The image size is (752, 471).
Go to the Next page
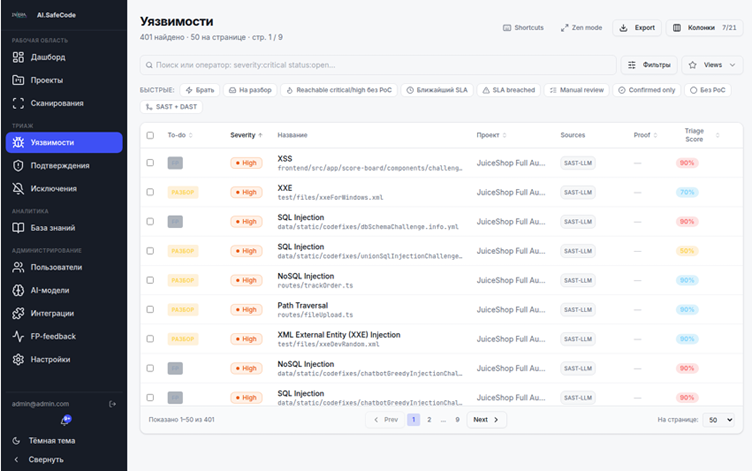click(486, 420)
